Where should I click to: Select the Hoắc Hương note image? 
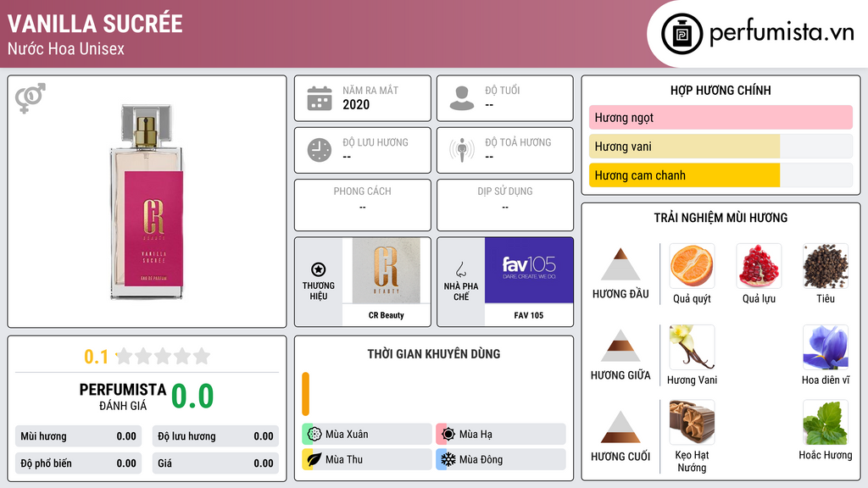point(826,422)
